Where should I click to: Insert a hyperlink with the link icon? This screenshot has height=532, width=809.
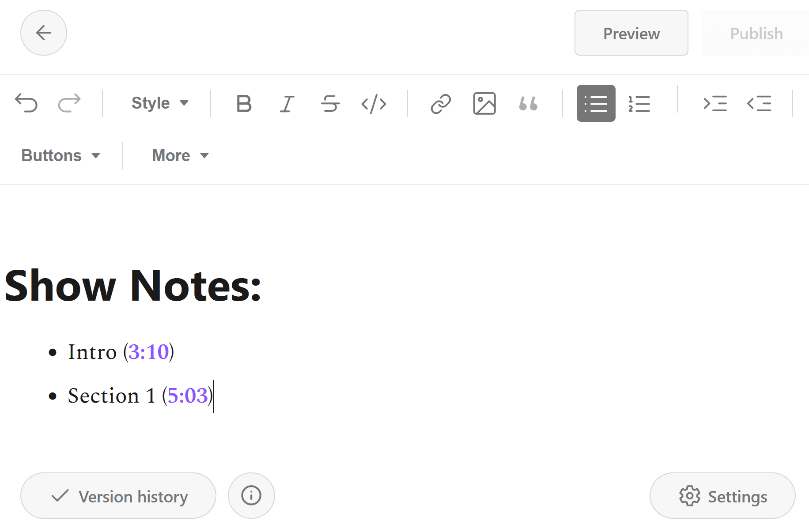441,104
